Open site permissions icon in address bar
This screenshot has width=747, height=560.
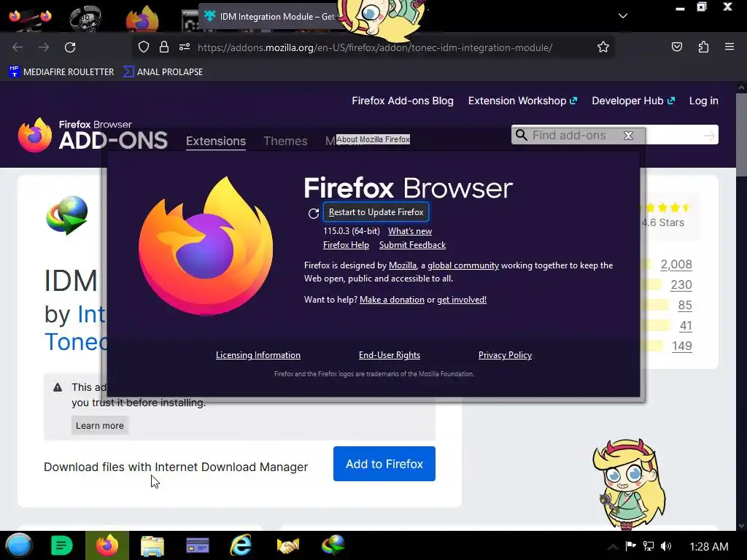coord(185,47)
